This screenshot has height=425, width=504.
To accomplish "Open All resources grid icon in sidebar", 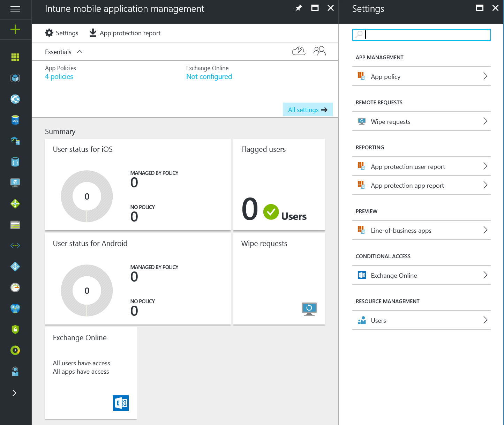I will [x=15, y=57].
